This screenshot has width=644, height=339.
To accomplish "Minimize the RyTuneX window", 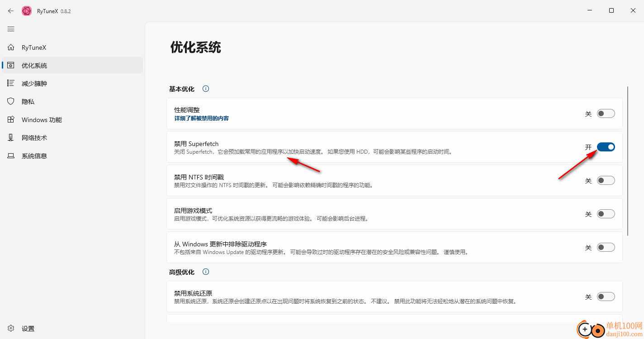I will (590, 10).
